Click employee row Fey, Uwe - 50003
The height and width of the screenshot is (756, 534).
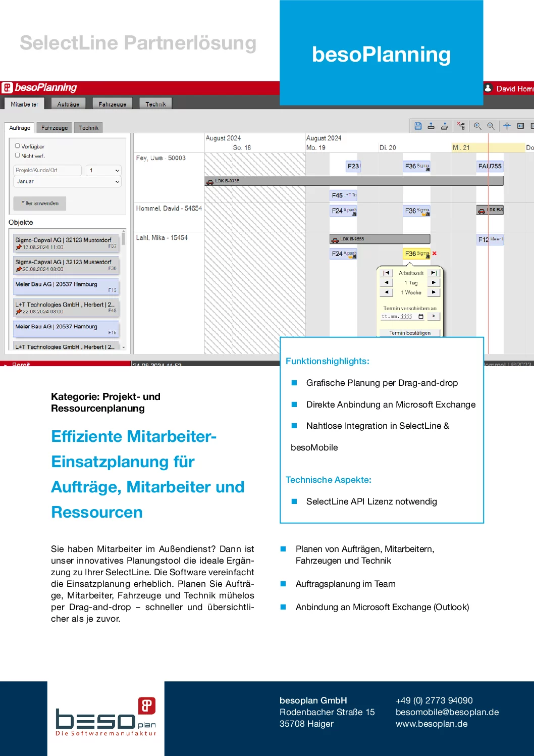point(161,158)
